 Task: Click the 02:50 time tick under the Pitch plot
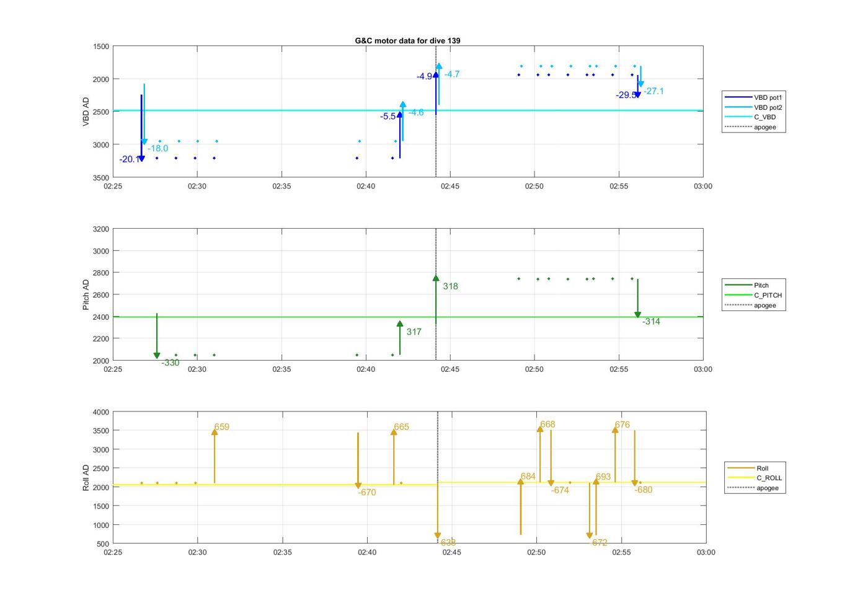[x=534, y=369]
